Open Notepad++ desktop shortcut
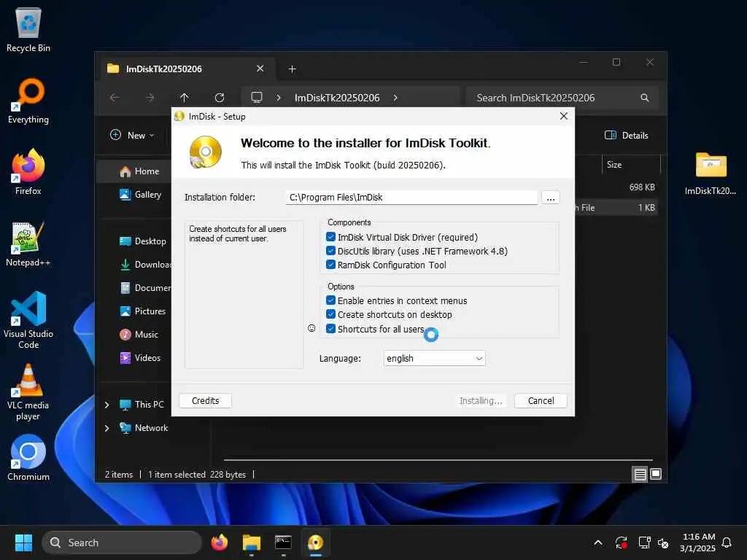The width and height of the screenshot is (747, 560). (28, 244)
